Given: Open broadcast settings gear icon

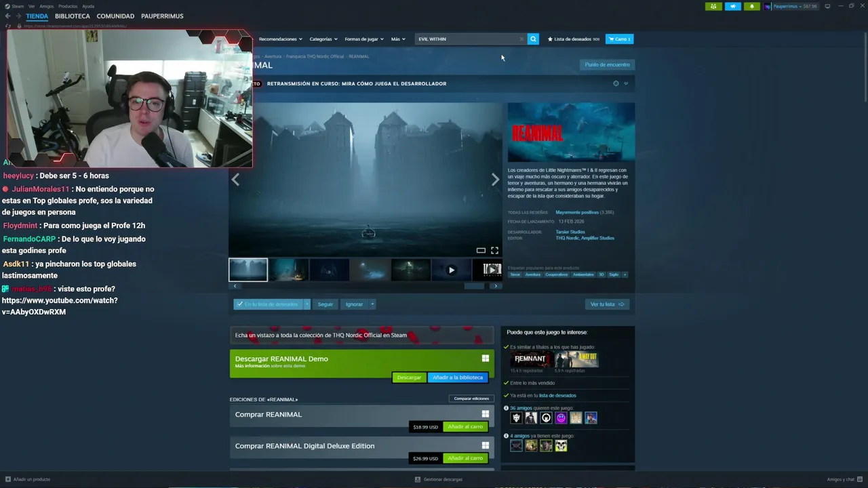Looking at the screenshot, I should tap(616, 83).
